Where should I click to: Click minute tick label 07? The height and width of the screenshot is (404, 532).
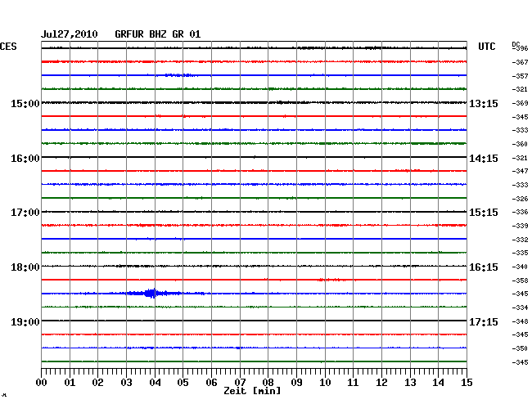point(240,382)
